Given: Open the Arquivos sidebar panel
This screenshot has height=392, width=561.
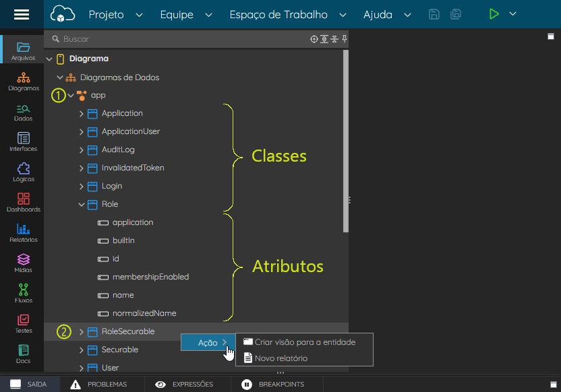Looking at the screenshot, I should coord(23,51).
